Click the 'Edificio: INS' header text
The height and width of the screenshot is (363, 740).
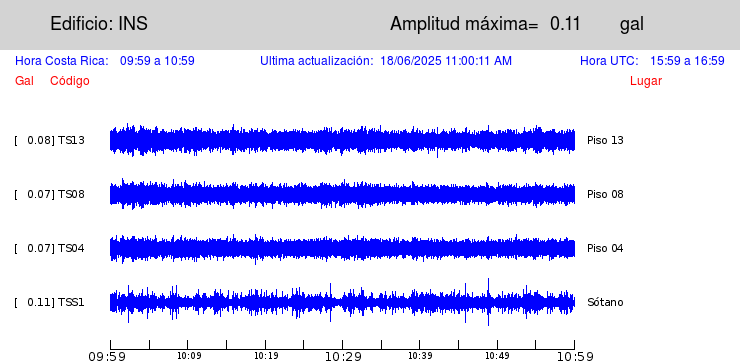coord(99,23)
